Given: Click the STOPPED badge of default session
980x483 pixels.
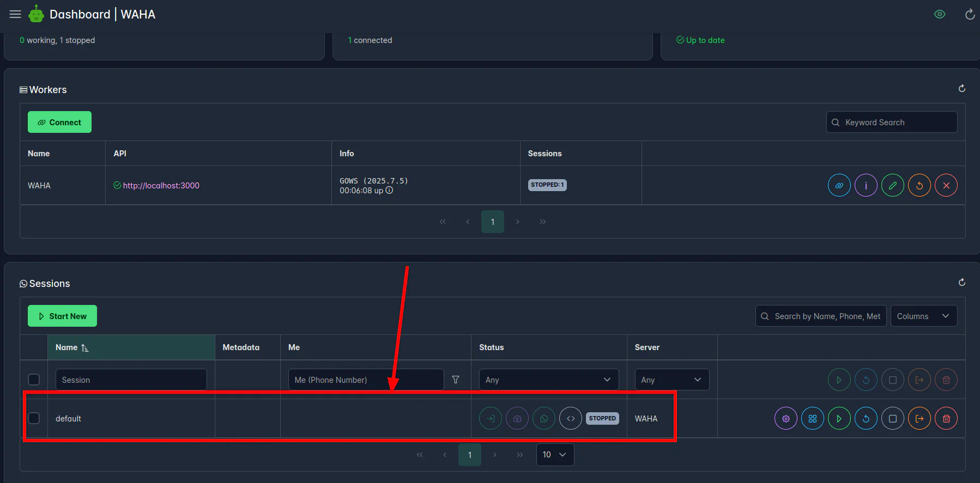Looking at the screenshot, I should tap(602, 418).
